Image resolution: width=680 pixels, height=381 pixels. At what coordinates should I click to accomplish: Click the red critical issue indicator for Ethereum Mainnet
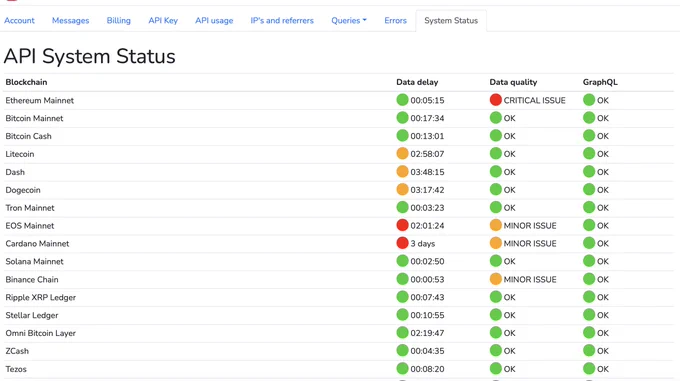tap(495, 100)
